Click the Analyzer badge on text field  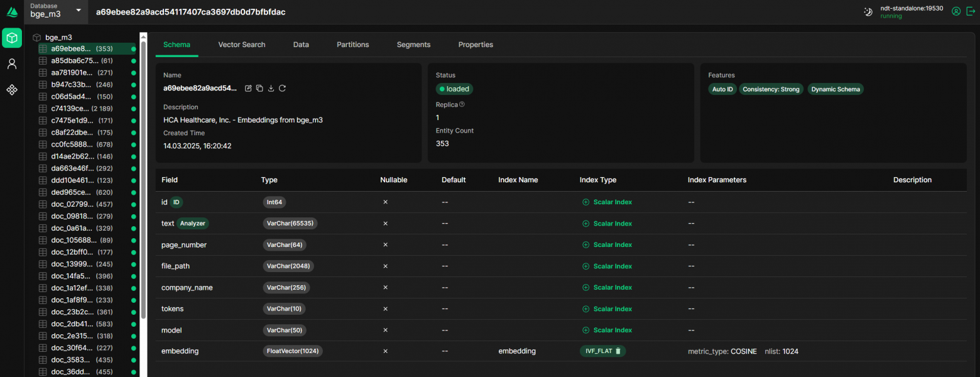coord(193,223)
